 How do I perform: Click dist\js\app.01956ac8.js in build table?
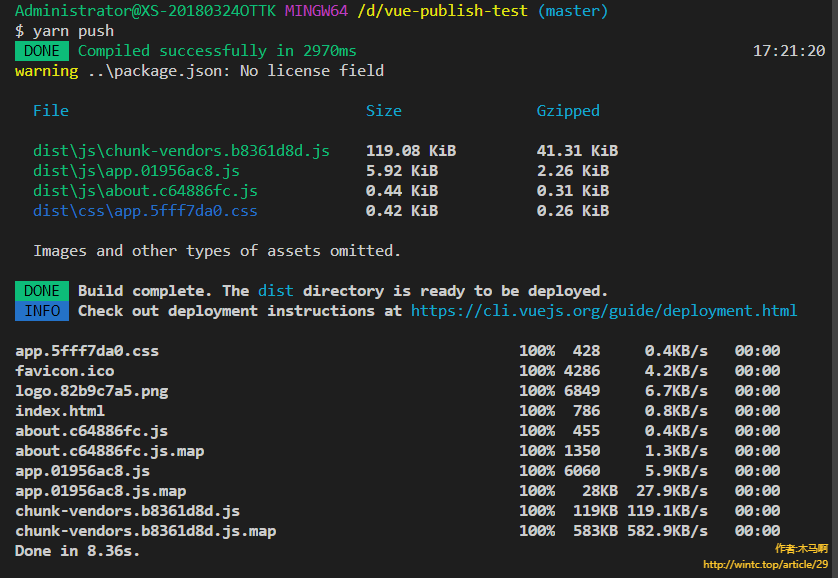[x=136, y=171]
